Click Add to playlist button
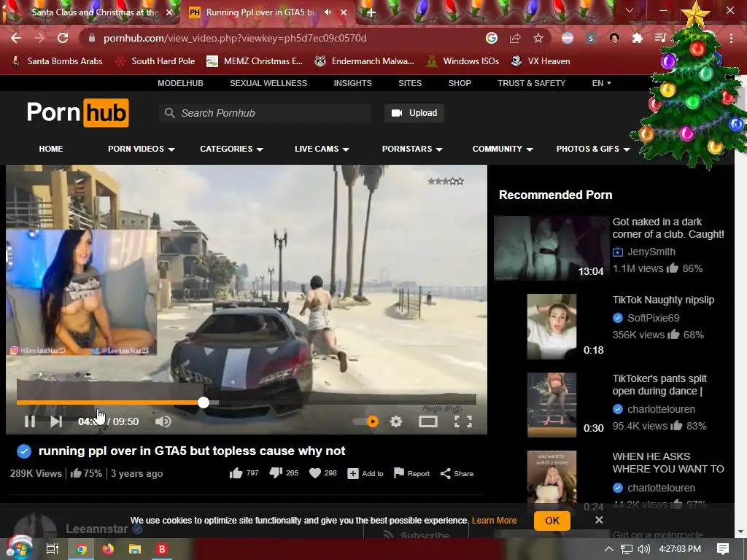 click(365, 473)
